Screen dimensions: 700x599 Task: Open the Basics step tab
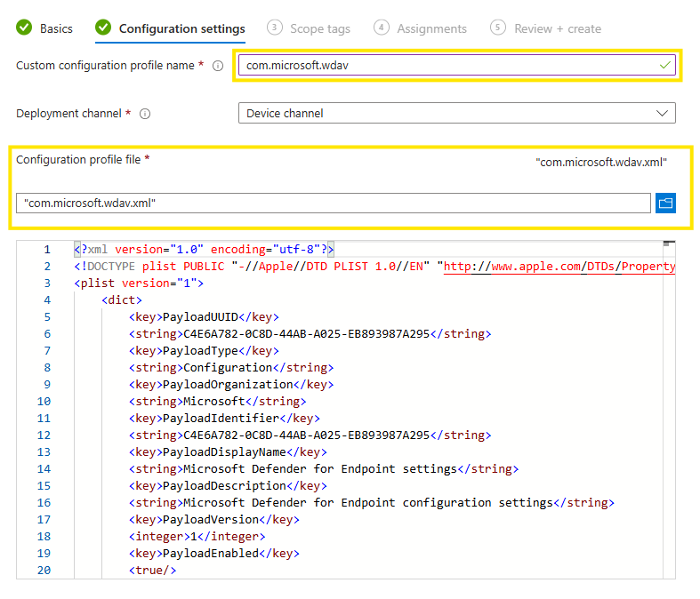56,28
